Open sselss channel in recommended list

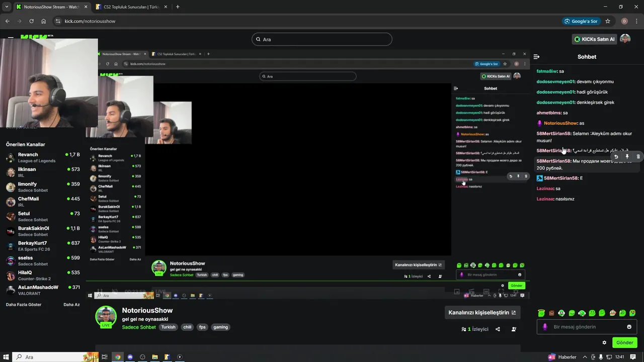(43, 260)
